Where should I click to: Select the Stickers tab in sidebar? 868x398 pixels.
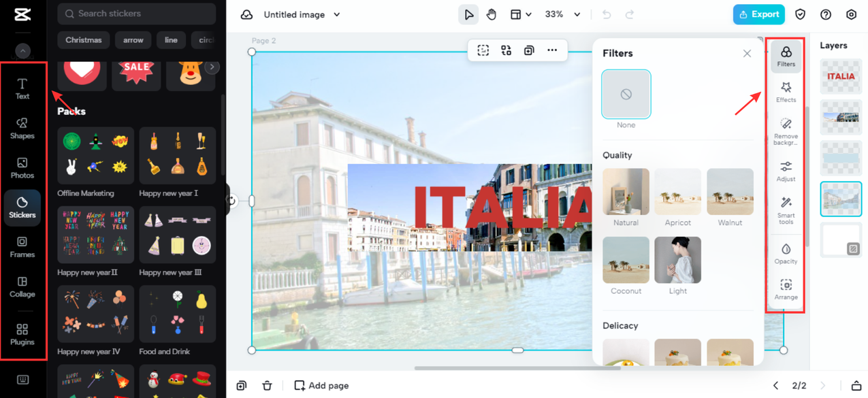pos(22,208)
